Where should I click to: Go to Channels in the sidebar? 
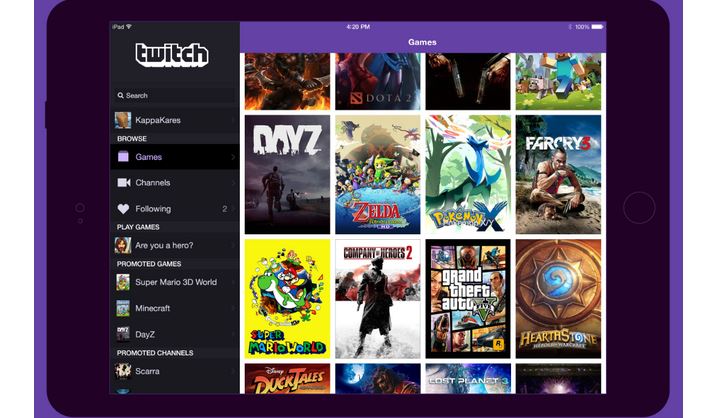tap(175, 183)
